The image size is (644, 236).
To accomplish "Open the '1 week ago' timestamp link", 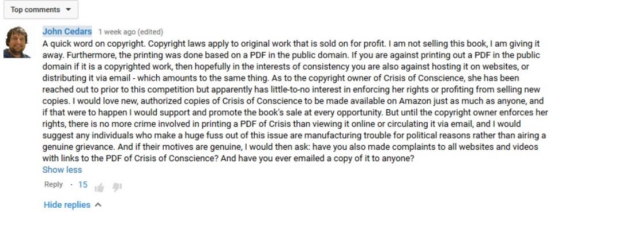I will (116, 32).
